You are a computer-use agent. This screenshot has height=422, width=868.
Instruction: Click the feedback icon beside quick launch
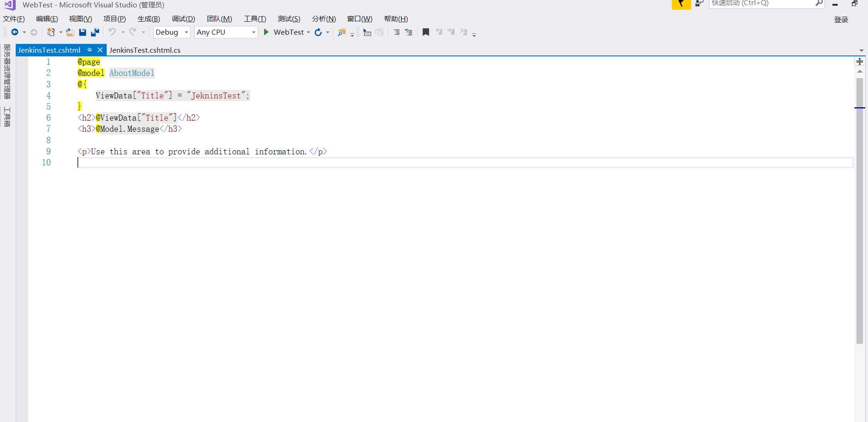coord(699,4)
